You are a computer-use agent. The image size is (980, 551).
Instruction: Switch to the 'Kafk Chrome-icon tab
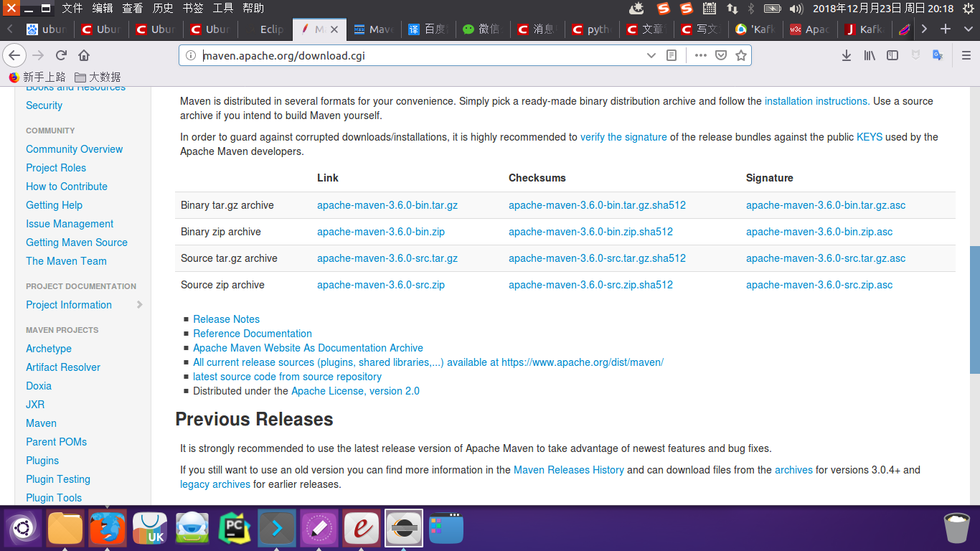point(755,29)
